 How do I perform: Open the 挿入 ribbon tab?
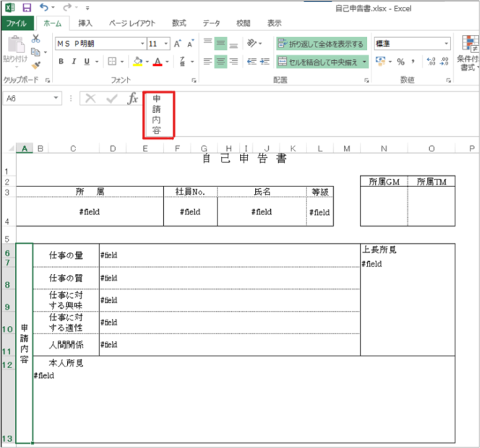tap(86, 23)
